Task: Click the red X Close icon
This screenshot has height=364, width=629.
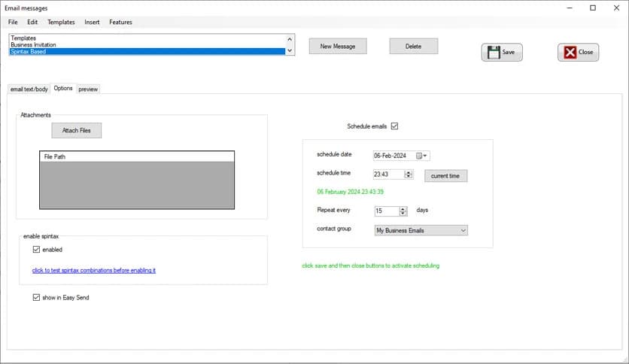Action: [570, 52]
